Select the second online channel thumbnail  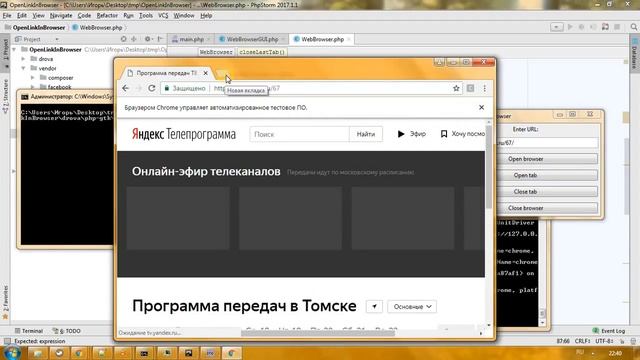coord(290,218)
